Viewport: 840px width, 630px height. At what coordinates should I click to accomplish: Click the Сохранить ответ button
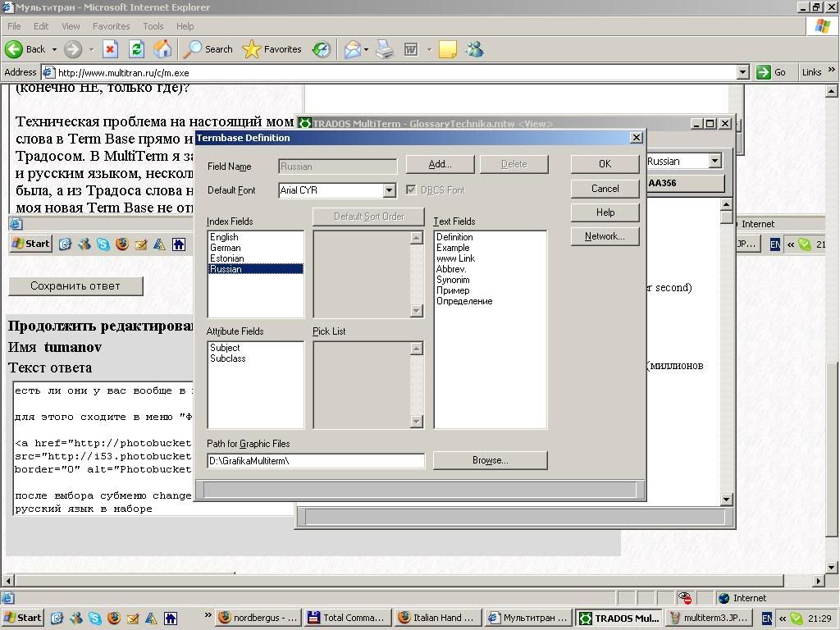click(75, 286)
